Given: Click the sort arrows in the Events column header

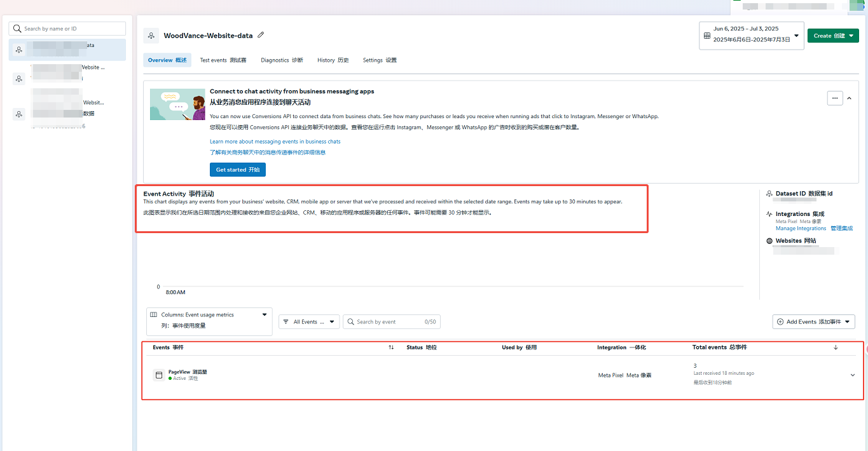Looking at the screenshot, I should click(391, 347).
